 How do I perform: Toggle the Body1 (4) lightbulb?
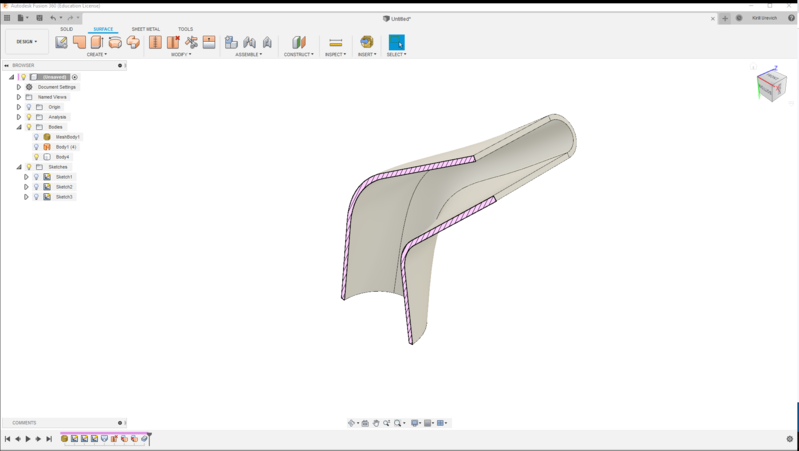[36, 147]
